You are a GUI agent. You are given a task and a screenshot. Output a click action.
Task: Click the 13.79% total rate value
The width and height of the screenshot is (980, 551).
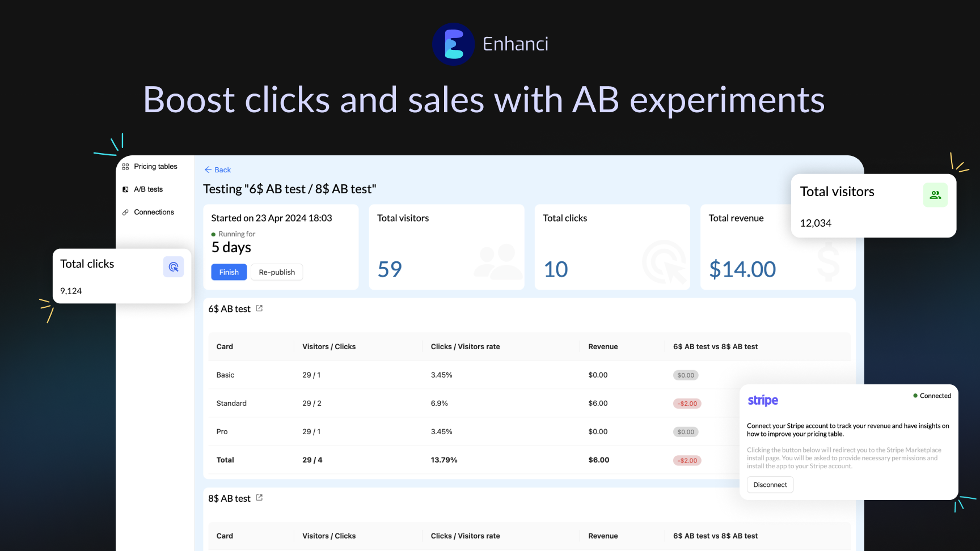(x=444, y=460)
